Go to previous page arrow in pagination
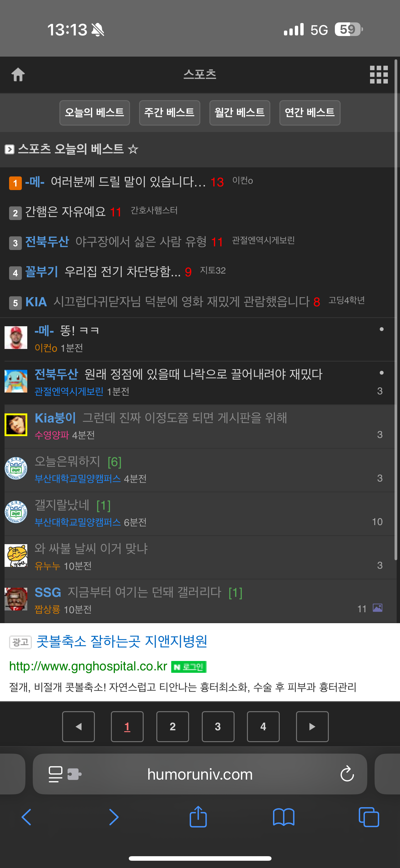The width and height of the screenshot is (400, 868). point(78,726)
